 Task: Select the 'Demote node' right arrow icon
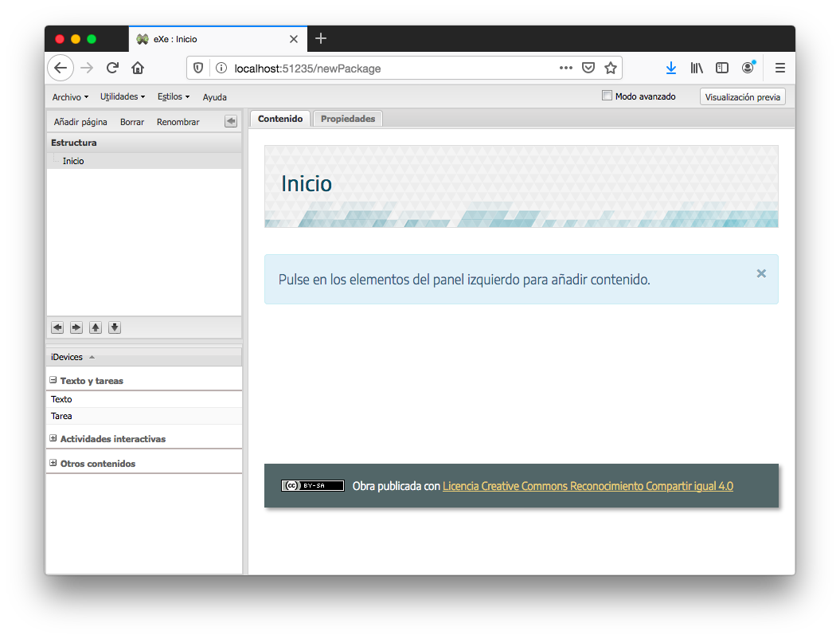[x=76, y=327]
